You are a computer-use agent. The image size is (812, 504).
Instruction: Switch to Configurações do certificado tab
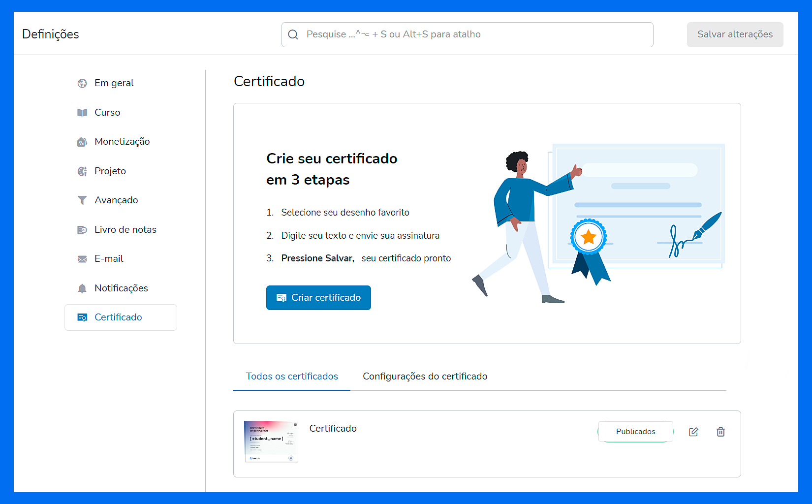pos(425,377)
